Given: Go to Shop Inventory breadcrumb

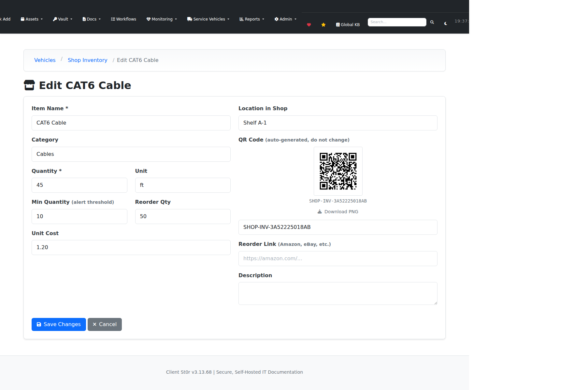Looking at the screenshot, I should [x=87, y=60].
